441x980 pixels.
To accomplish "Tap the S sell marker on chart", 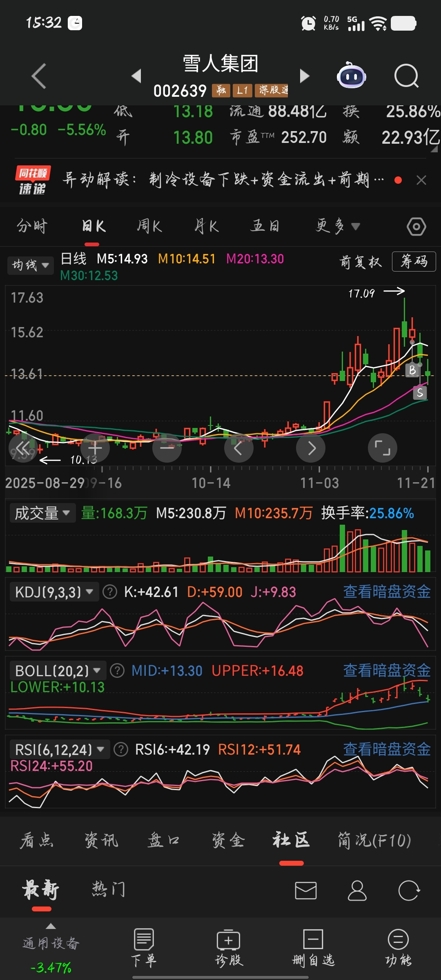I will click(x=420, y=393).
